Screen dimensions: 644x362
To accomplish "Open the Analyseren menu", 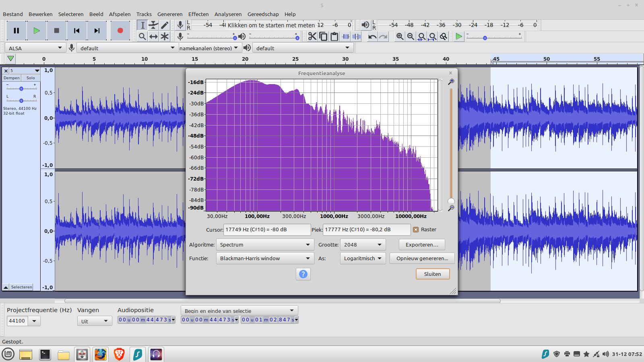I will (228, 14).
